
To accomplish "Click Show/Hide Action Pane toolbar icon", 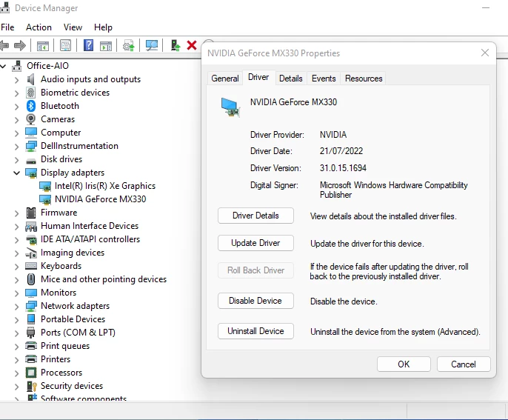I will (x=106, y=46).
